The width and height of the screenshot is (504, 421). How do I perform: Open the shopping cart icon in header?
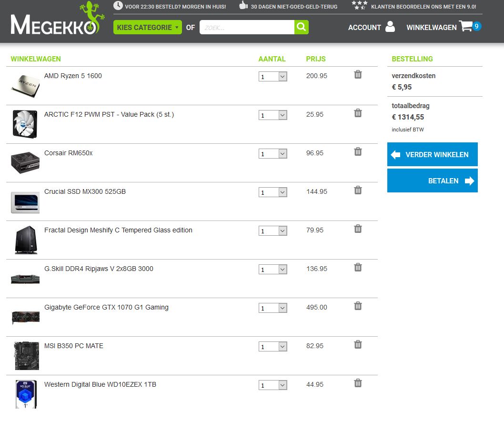[465, 26]
